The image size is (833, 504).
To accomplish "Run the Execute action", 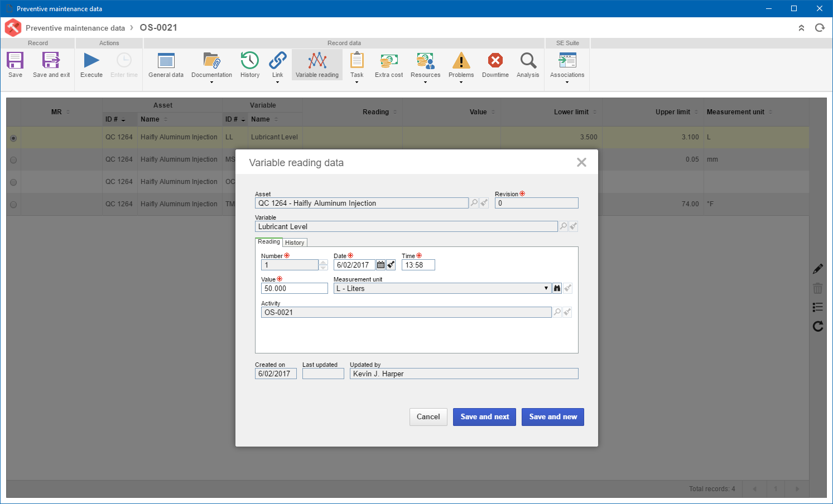I will tap(92, 65).
